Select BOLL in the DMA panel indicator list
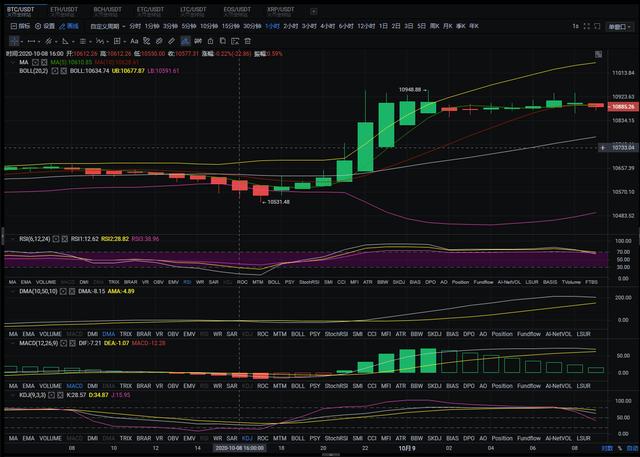This screenshot has width=640, height=457. coord(298,334)
